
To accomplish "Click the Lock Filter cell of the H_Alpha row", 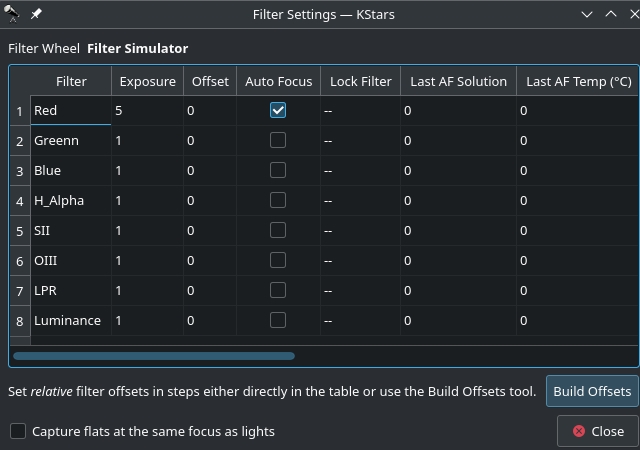I will (360, 200).
